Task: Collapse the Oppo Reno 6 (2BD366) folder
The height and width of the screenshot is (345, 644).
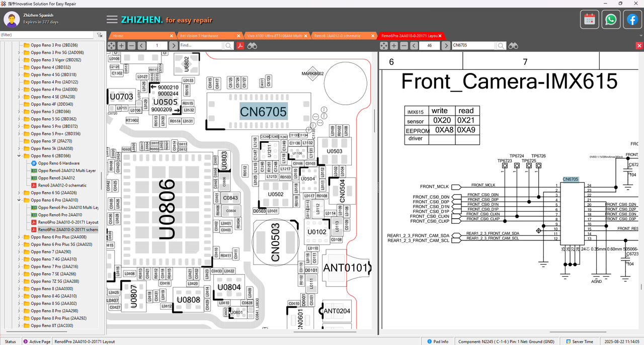Action: click(x=20, y=156)
